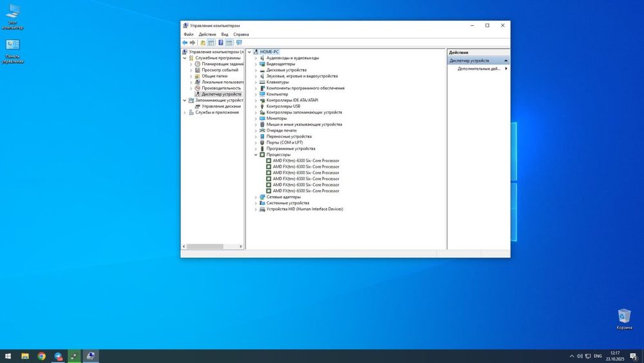
Task: Click the volume speaker tray icon
Action: pos(580,356)
